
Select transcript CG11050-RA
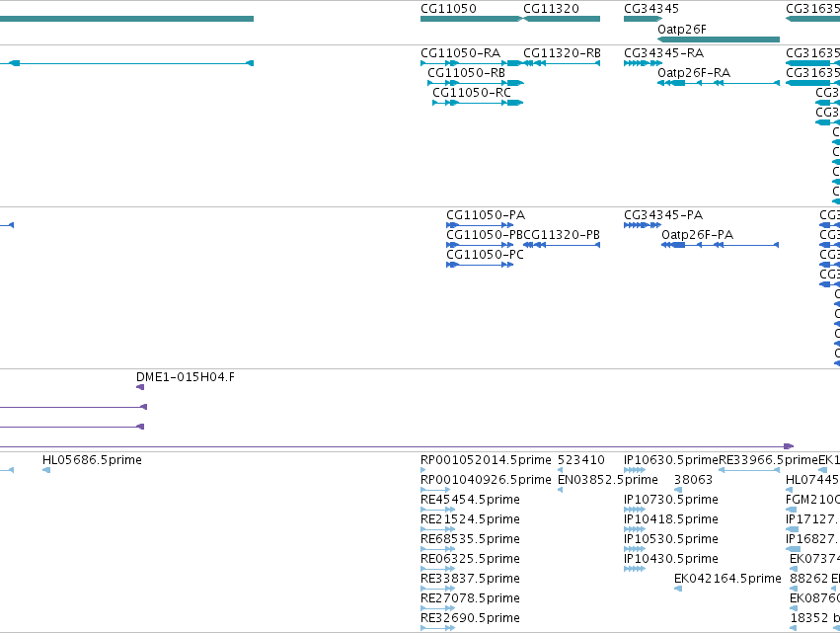pos(472,63)
